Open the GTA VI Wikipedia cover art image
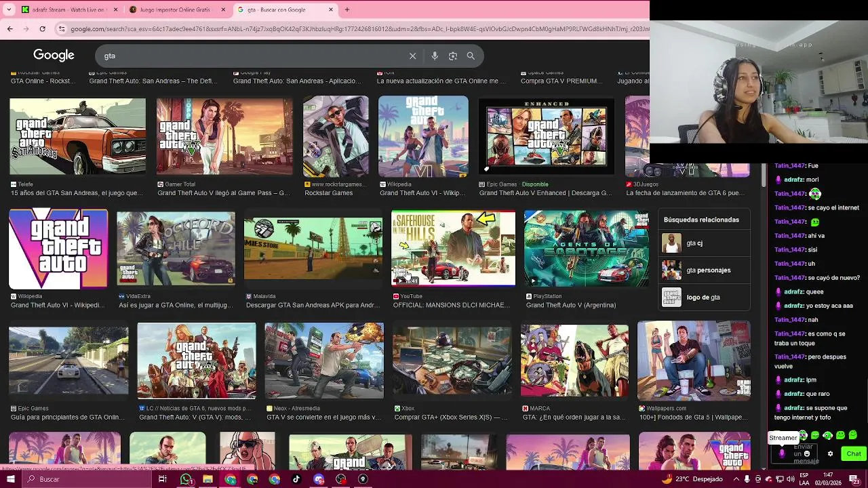 click(x=423, y=136)
